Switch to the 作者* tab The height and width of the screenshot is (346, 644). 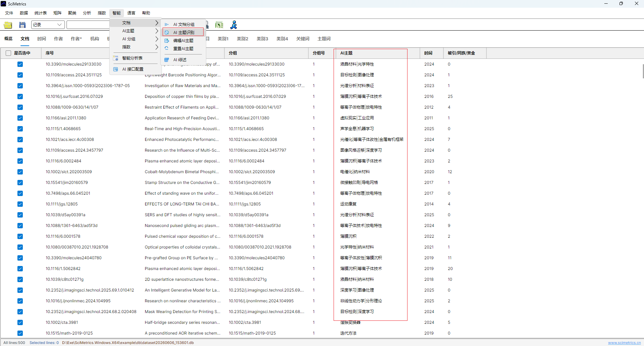pyautogui.click(x=76, y=39)
